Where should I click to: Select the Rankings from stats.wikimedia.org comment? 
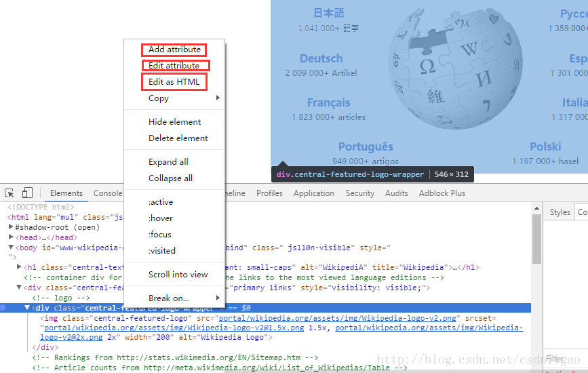(175, 357)
